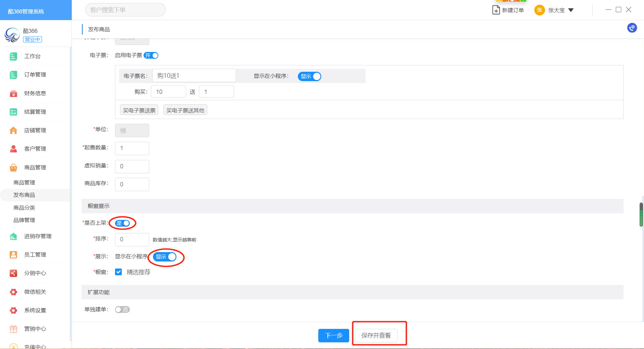
Task: Expand the 进销存管理 menu
Action: (x=38, y=236)
